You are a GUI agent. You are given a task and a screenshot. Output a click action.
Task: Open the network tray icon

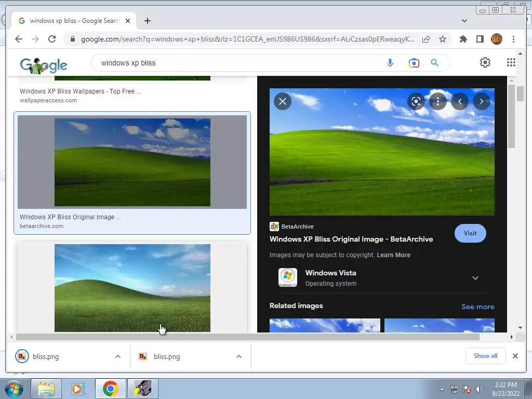pyautogui.click(x=455, y=390)
